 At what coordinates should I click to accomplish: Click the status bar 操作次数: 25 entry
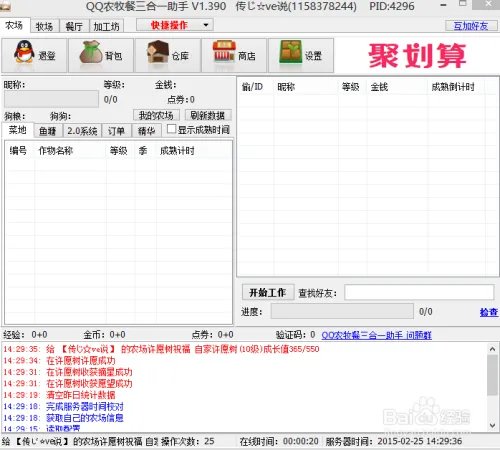coord(188,441)
